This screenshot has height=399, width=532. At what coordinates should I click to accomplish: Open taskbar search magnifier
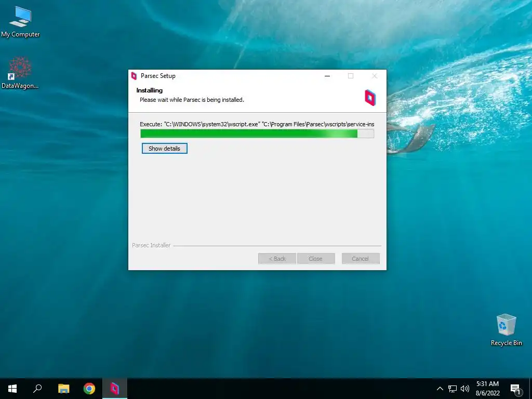point(37,389)
